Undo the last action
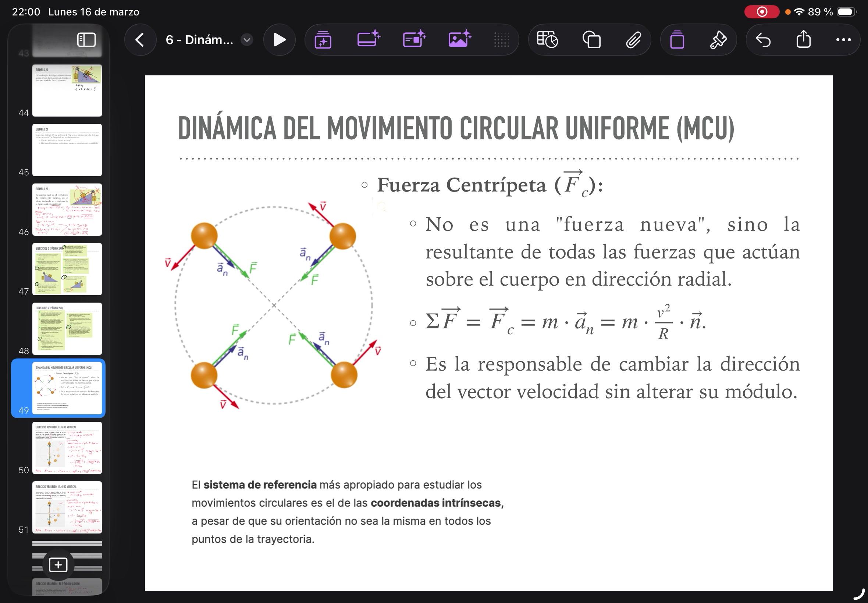 (x=763, y=40)
